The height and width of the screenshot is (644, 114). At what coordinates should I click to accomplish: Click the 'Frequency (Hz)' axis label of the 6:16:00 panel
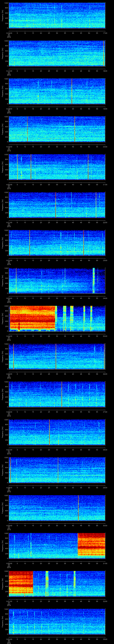(3, 16)
